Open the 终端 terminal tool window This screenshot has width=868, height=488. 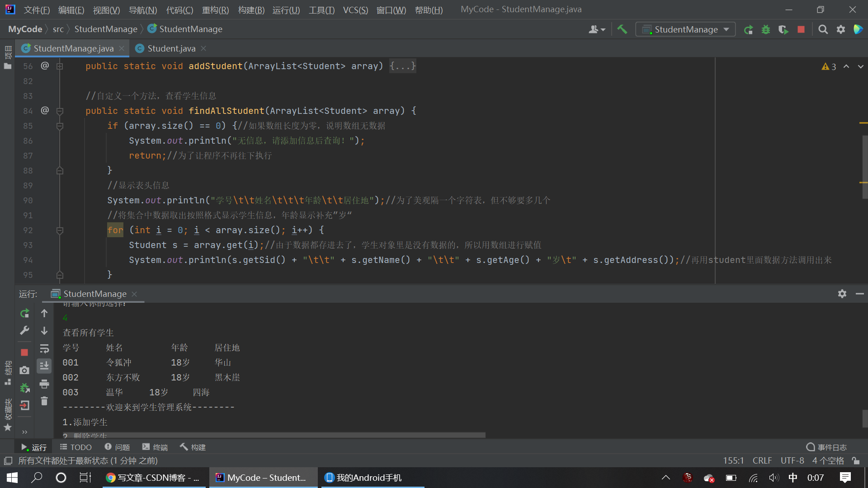[155, 447]
